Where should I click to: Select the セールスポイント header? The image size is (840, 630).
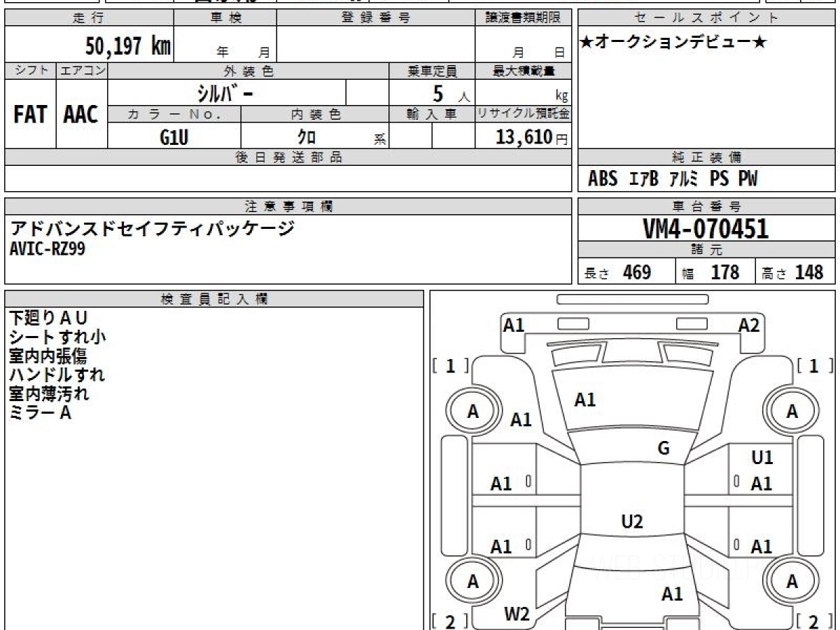[707, 18]
